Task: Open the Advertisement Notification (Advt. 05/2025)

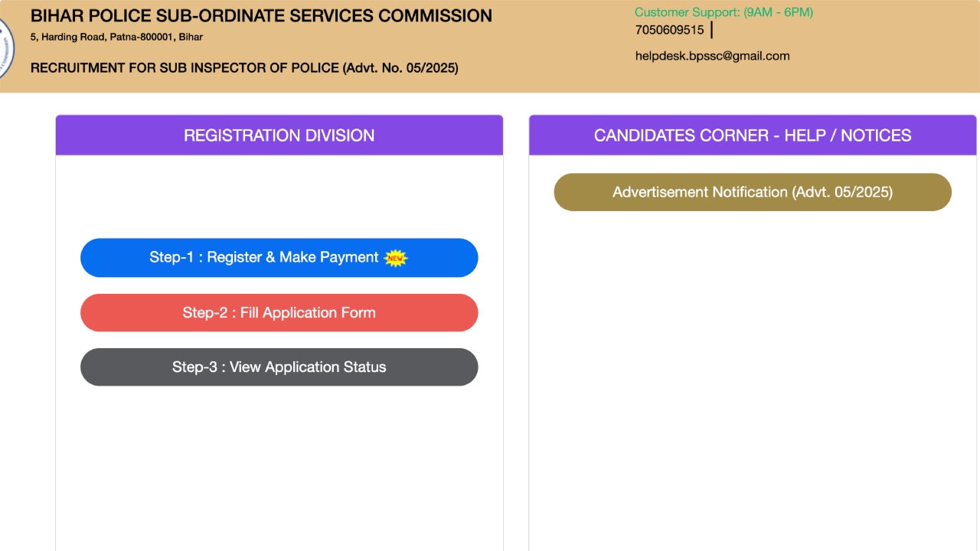Action: pos(752,192)
